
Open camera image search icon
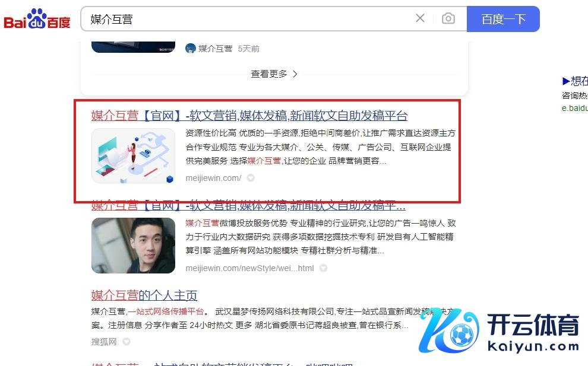448,18
